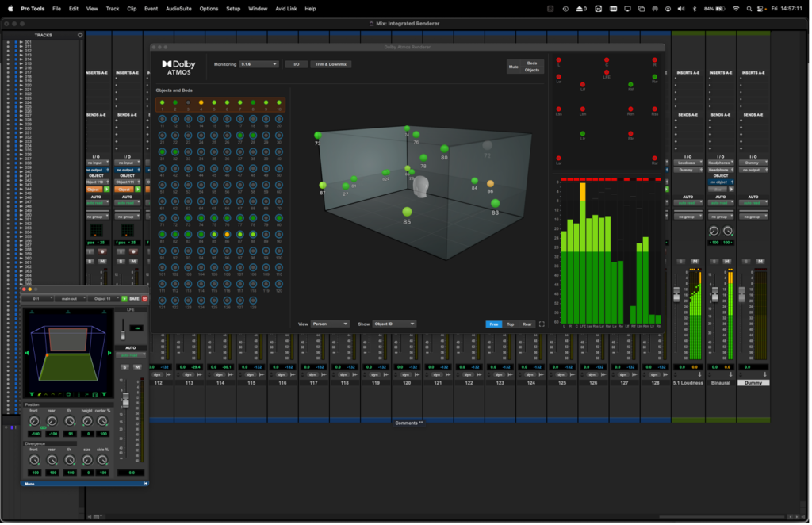Click object indicator 27 in the Objects grid

click(239, 135)
